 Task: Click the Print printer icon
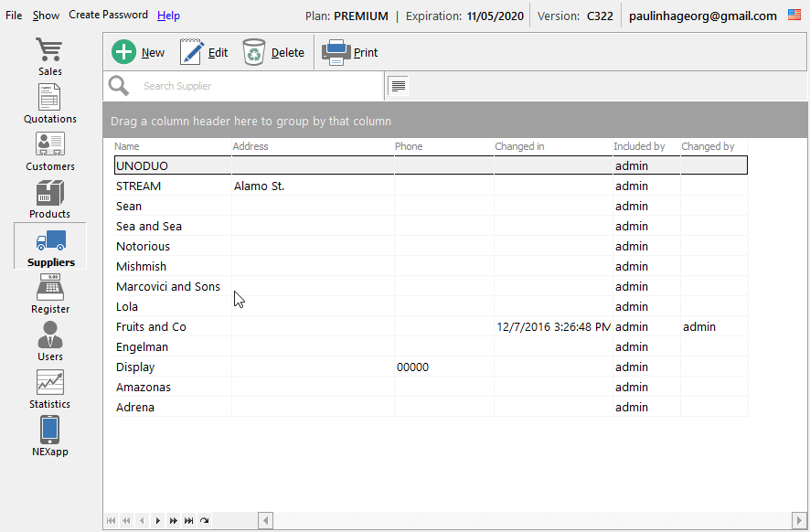pos(336,52)
